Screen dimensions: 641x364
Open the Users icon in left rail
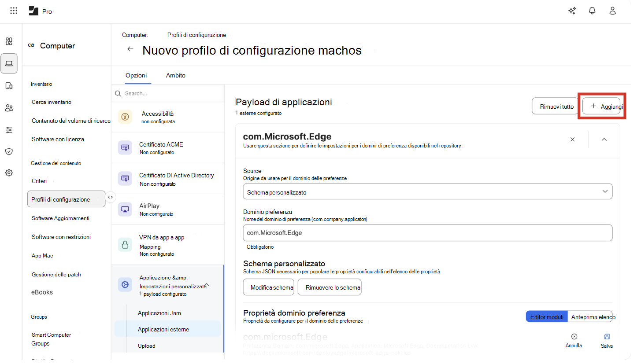click(9, 108)
